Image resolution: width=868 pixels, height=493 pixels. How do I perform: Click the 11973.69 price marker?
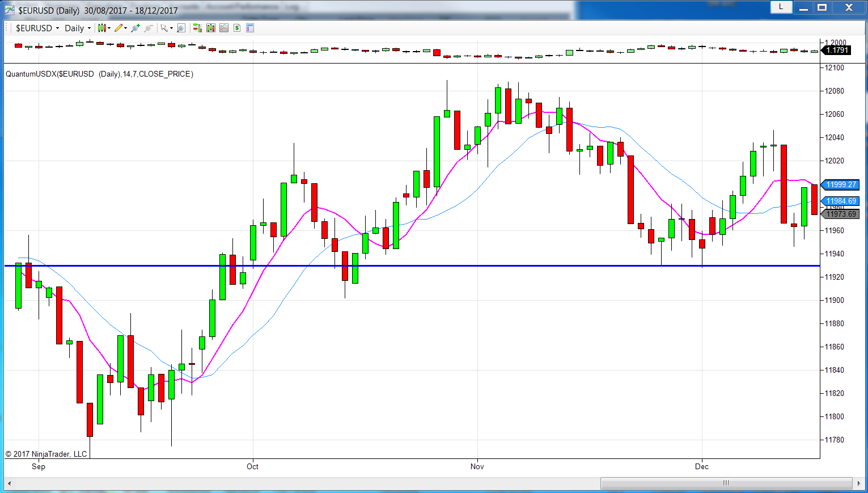click(841, 214)
